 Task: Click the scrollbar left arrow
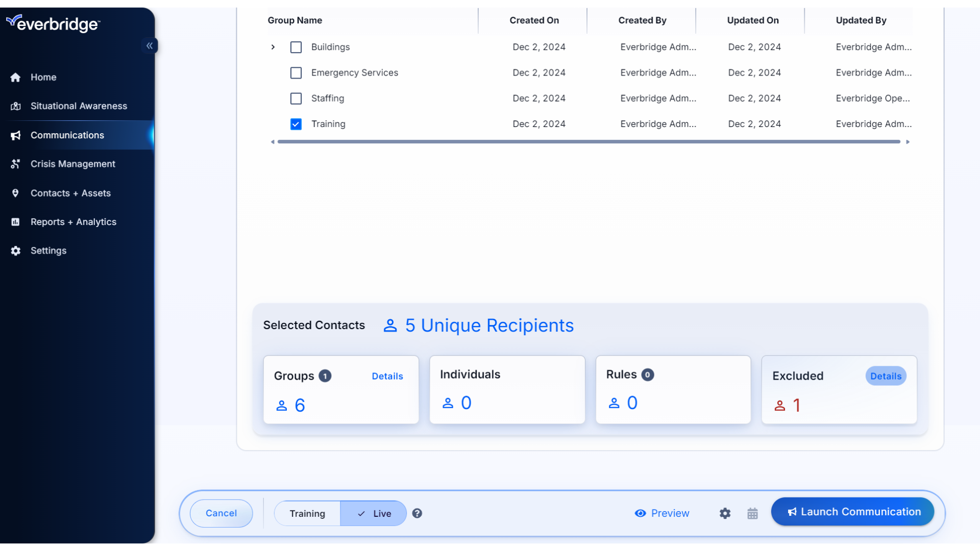coord(273,142)
